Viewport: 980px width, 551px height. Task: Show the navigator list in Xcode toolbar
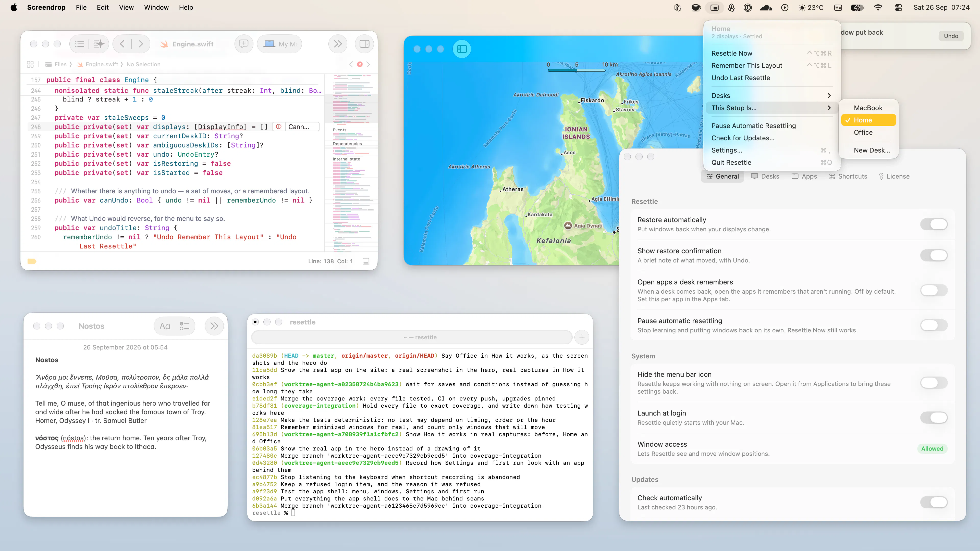[80, 44]
